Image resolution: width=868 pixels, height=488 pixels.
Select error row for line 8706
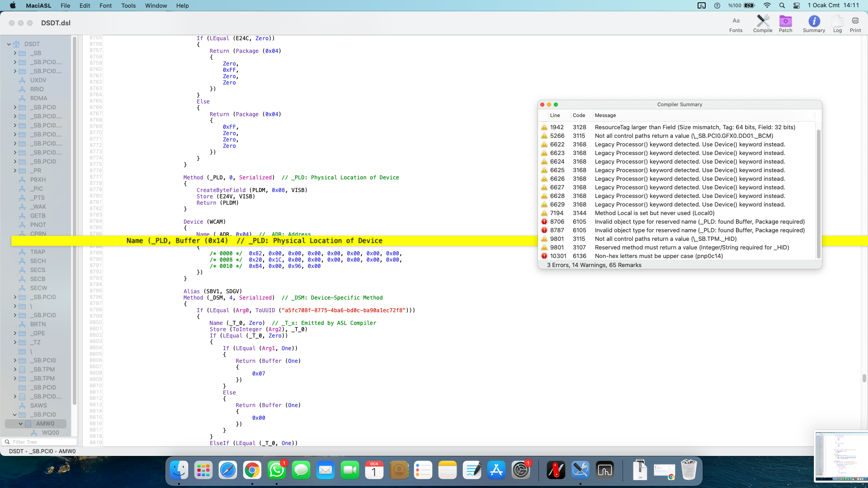tap(677, 221)
